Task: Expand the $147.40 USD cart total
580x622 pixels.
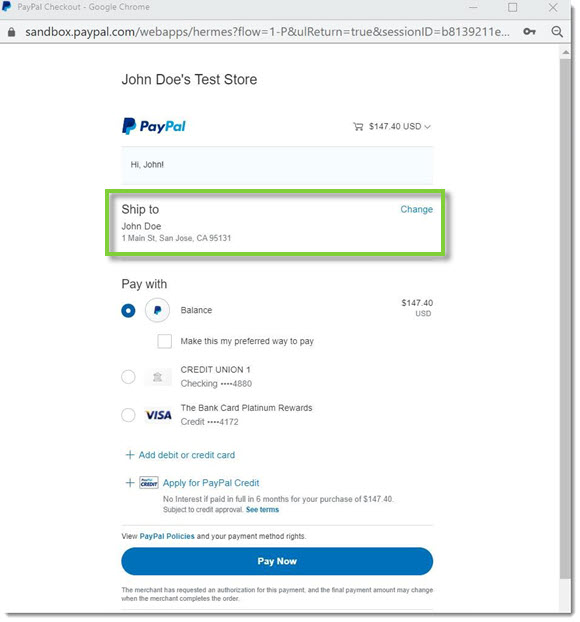Action: [399, 127]
